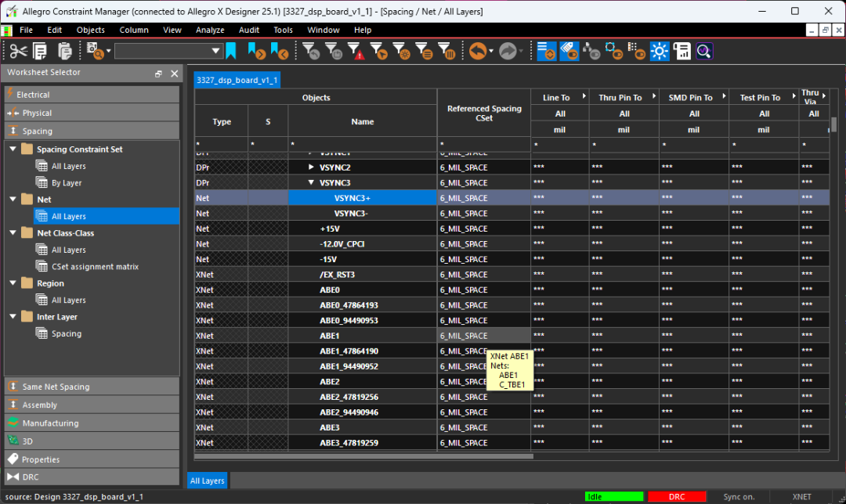The image size is (846, 504).
Task: Click the orange Undo arrow
Action: pyautogui.click(x=477, y=52)
